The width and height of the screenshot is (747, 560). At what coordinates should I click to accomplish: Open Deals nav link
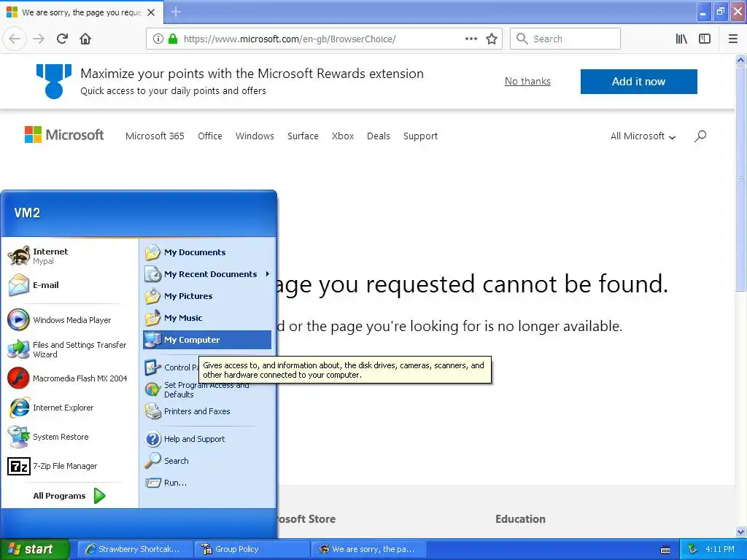[x=379, y=136]
